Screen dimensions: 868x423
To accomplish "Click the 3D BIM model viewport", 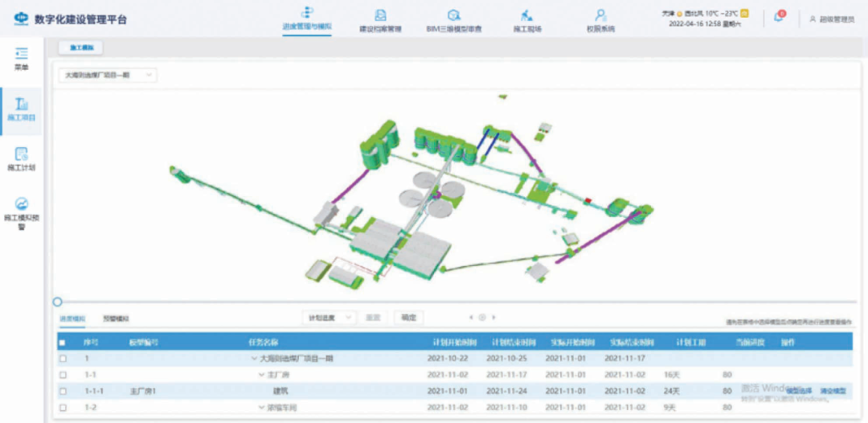I will (457, 194).
